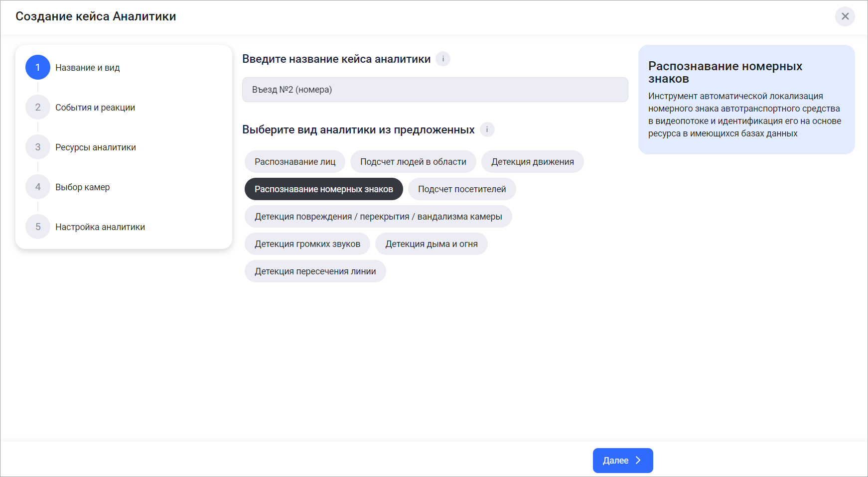Close the analytics case creation dialog
Image resolution: width=868 pixels, height=477 pixels.
tap(845, 16)
